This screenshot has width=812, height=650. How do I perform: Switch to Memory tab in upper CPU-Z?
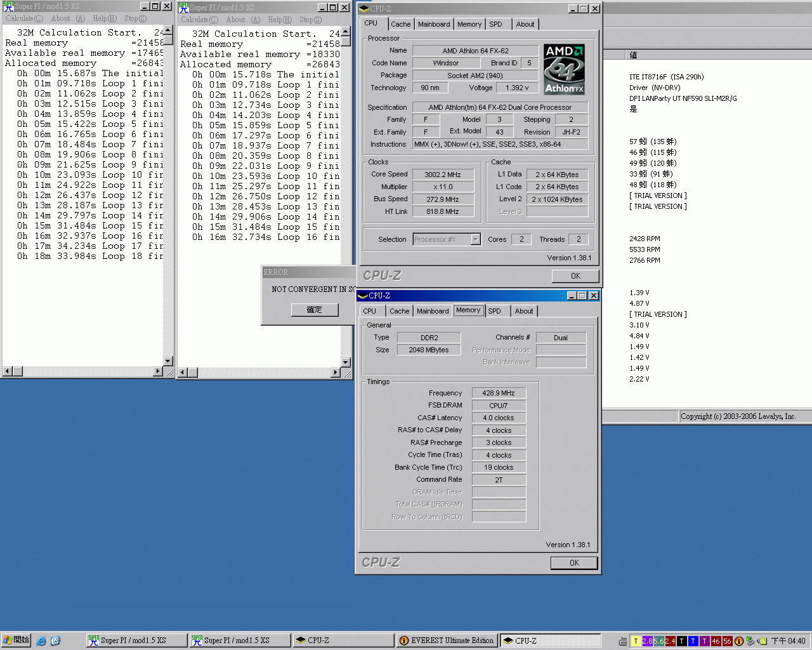pos(469,24)
